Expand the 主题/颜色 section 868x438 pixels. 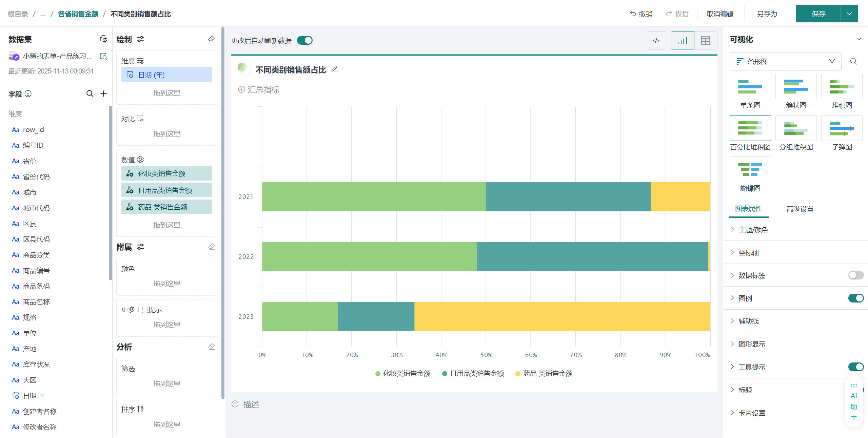click(x=753, y=230)
